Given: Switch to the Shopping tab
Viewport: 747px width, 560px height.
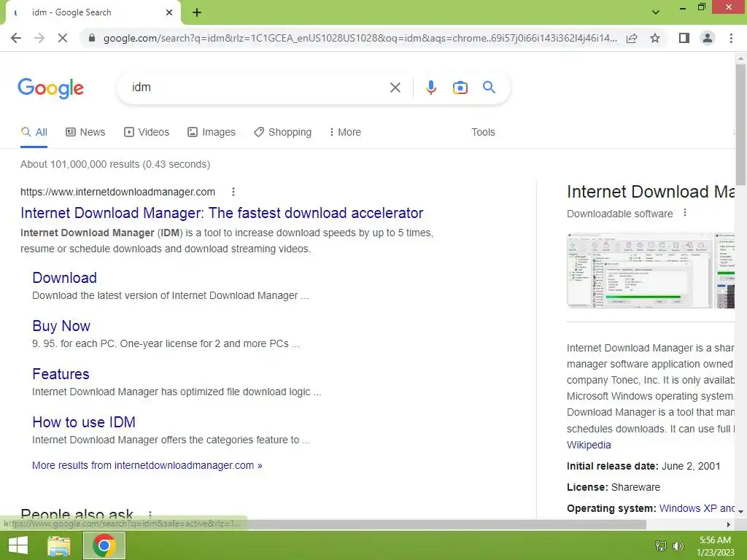Looking at the screenshot, I should click(x=283, y=133).
